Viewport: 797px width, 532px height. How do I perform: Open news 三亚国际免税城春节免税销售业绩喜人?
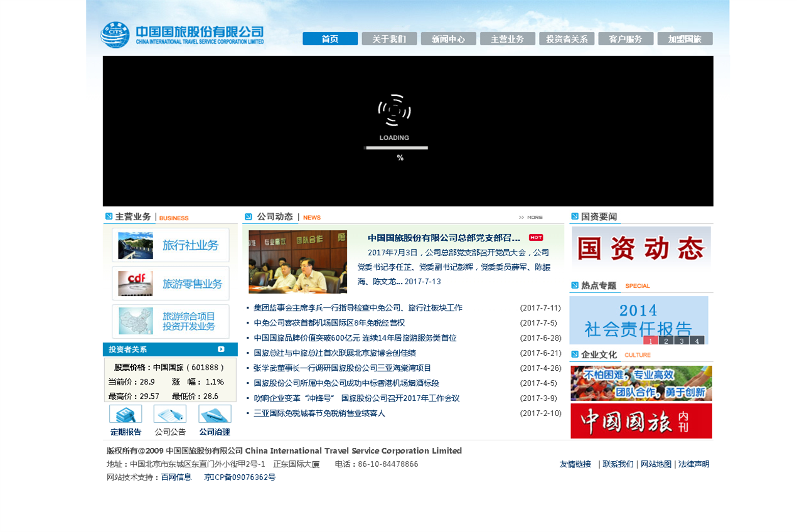319,413
